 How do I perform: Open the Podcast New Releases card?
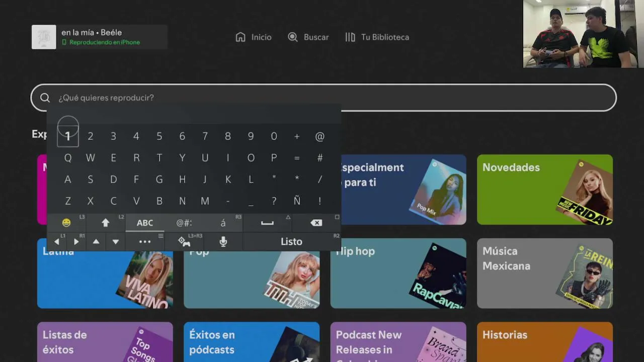pos(398,342)
